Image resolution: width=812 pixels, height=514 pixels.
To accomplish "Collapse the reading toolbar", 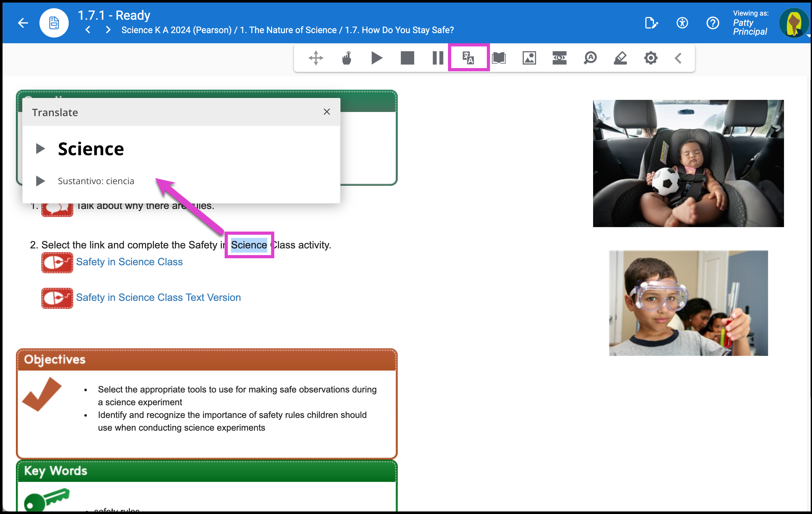I will pyautogui.click(x=678, y=58).
